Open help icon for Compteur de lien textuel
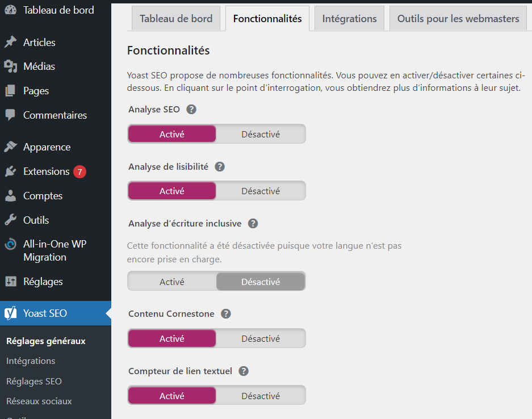The image size is (532, 419). (244, 371)
